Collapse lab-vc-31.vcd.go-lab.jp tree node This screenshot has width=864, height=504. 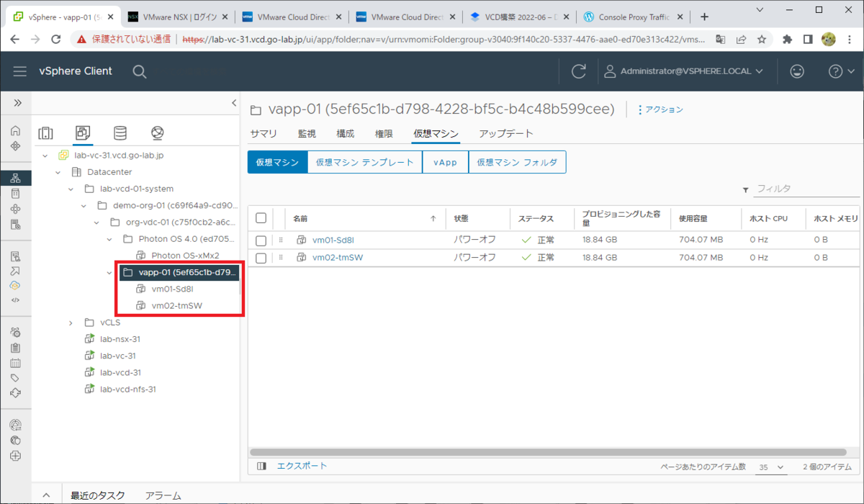(x=45, y=156)
